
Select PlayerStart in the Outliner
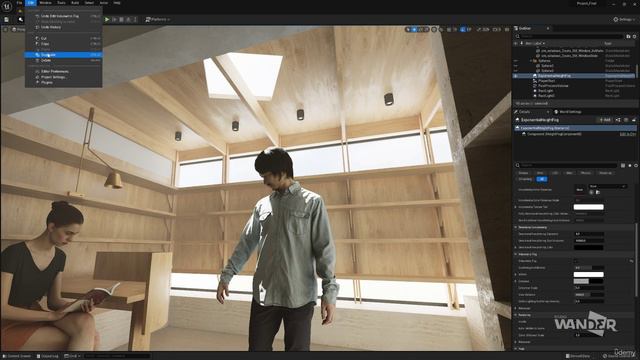[547, 81]
